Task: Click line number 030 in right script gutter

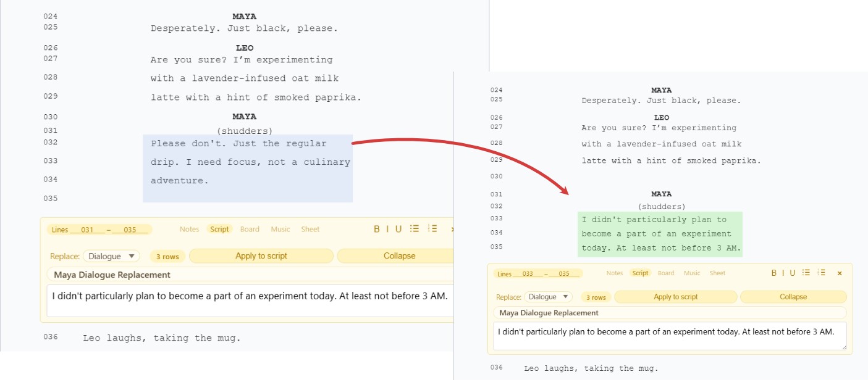Action: (x=497, y=176)
